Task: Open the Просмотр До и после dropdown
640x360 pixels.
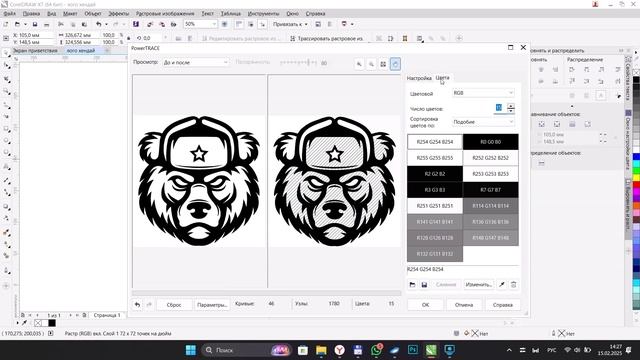Action: (196, 62)
